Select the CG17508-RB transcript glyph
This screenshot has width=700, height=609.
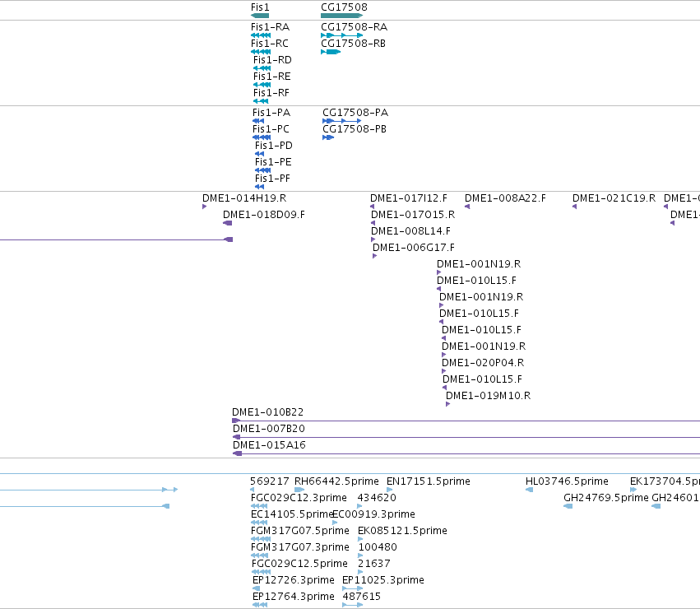pos(331,52)
